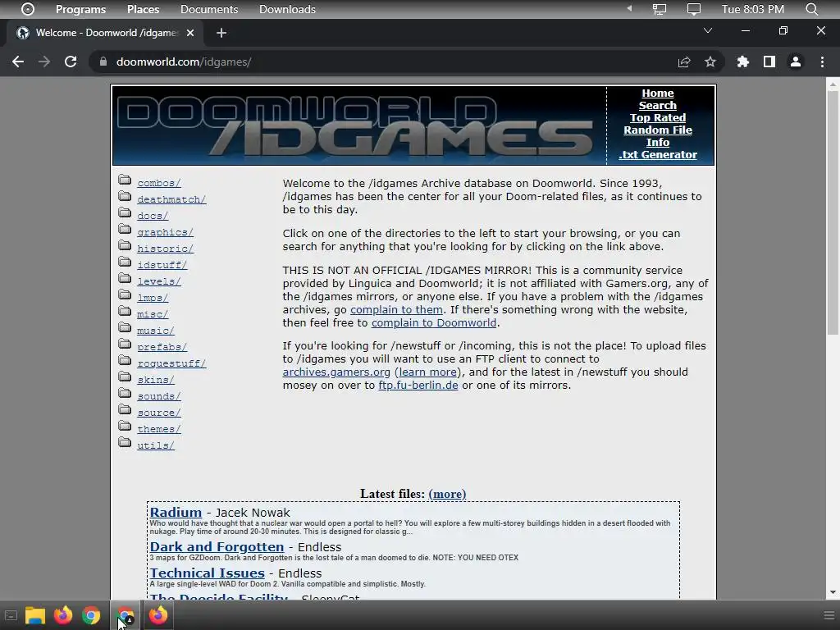This screenshot has width=840, height=630.
Task: Open the Programs menu
Action: click(x=81, y=9)
